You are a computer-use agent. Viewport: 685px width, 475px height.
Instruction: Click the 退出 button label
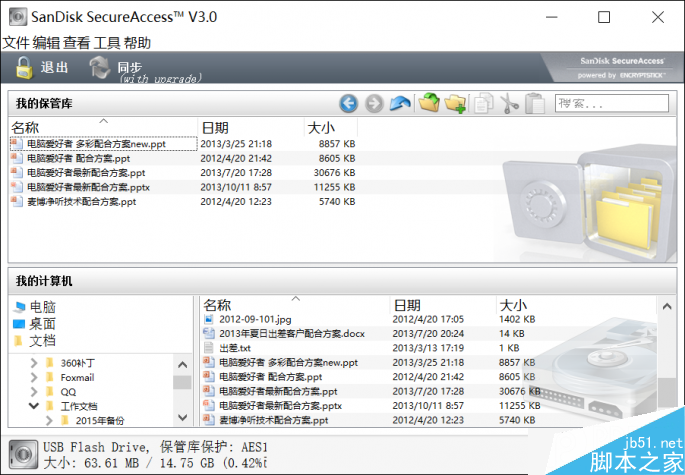55,67
